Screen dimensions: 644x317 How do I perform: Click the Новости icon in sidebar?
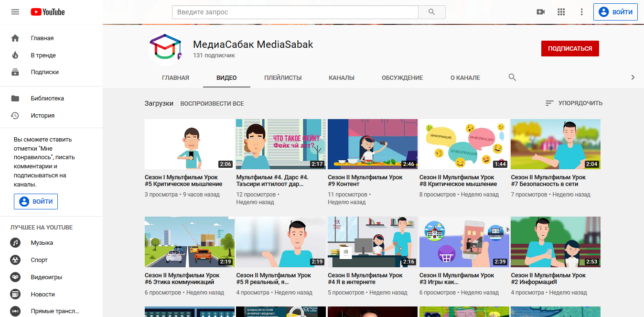[x=15, y=295]
